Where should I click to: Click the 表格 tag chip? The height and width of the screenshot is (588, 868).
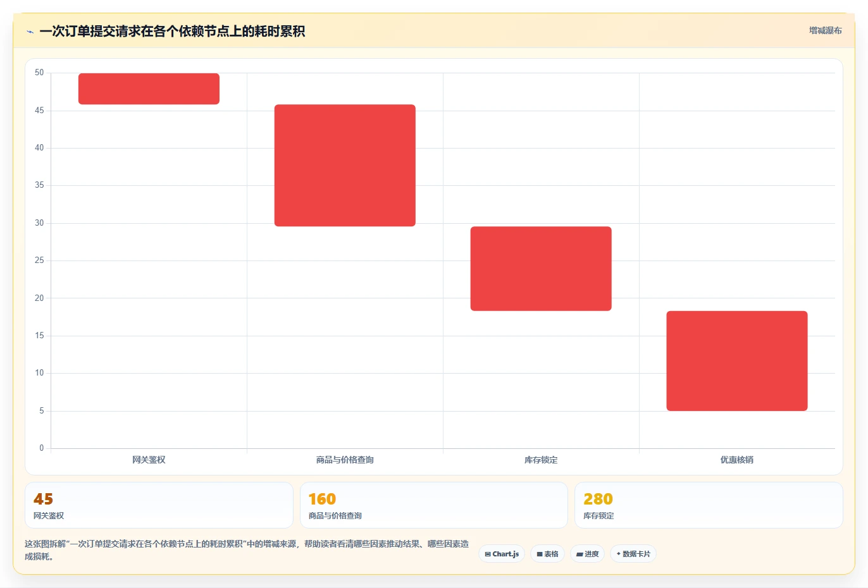(547, 554)
